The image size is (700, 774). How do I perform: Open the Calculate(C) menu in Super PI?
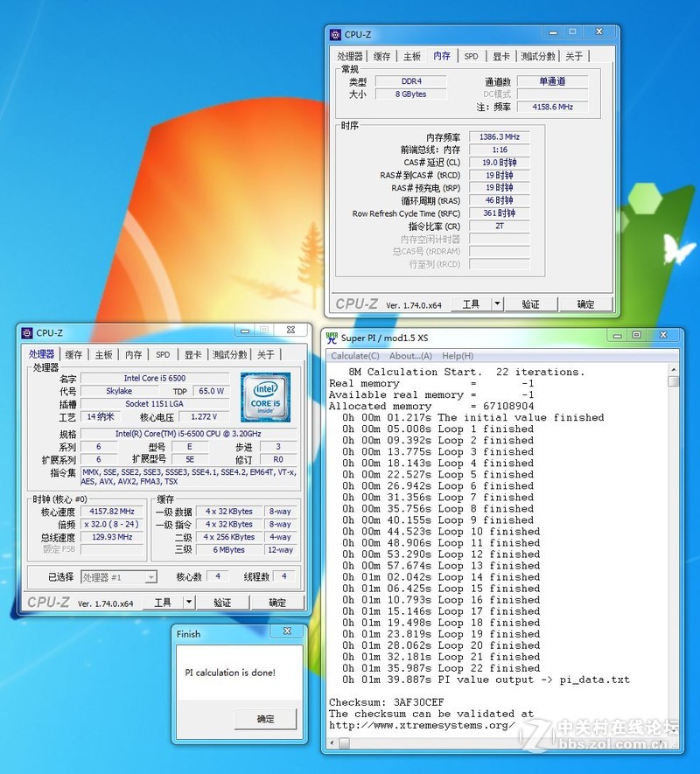pos(354,356)
